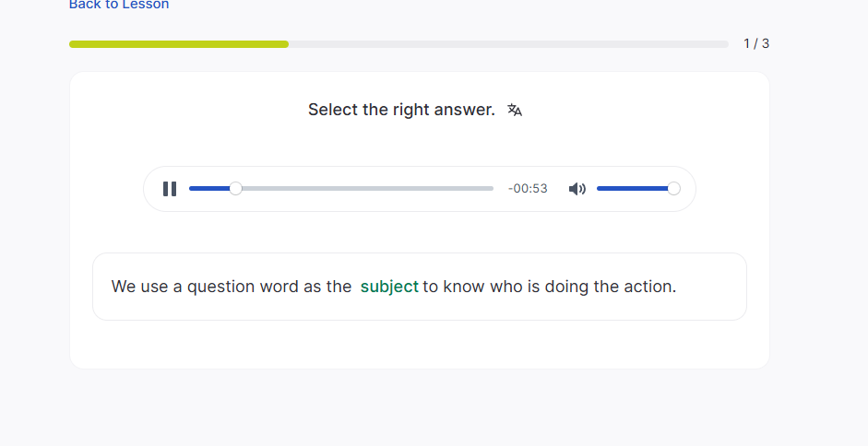The height and width of the screenshot is (446, 868).
Task: Click the words "question word" in the sentence
Action: pos(243,287)
